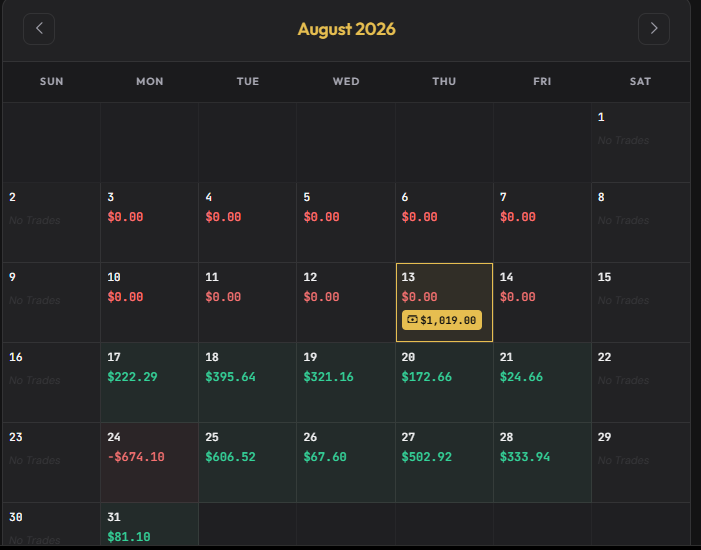Screen dimensions: 701x550
Task: Open the August 16 day cell
Action: (x=51, y=383)
